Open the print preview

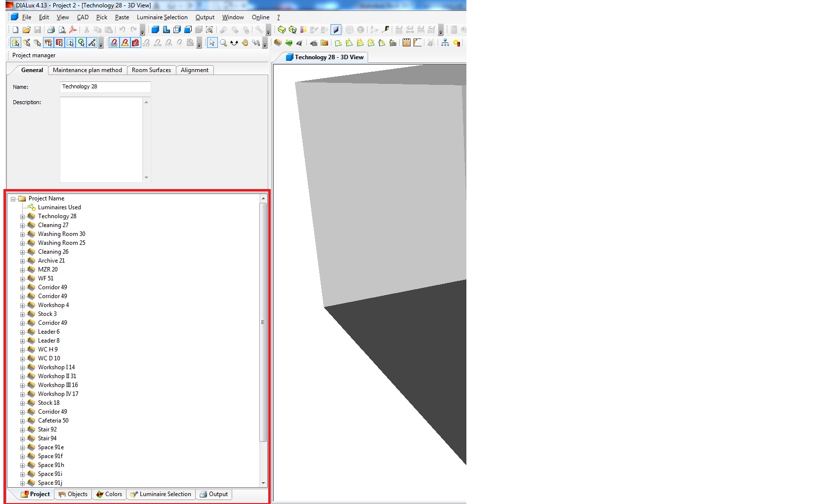tap(61, 30)
